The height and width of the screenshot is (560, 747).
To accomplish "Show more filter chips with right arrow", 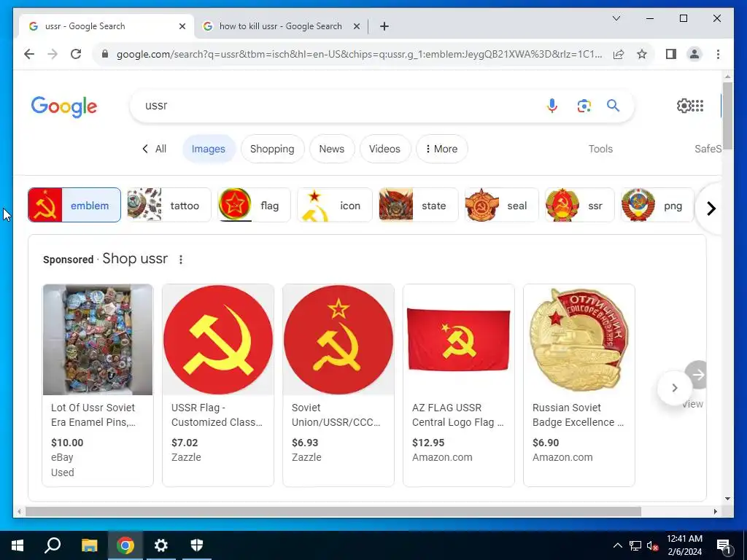I will pos(711,209).
